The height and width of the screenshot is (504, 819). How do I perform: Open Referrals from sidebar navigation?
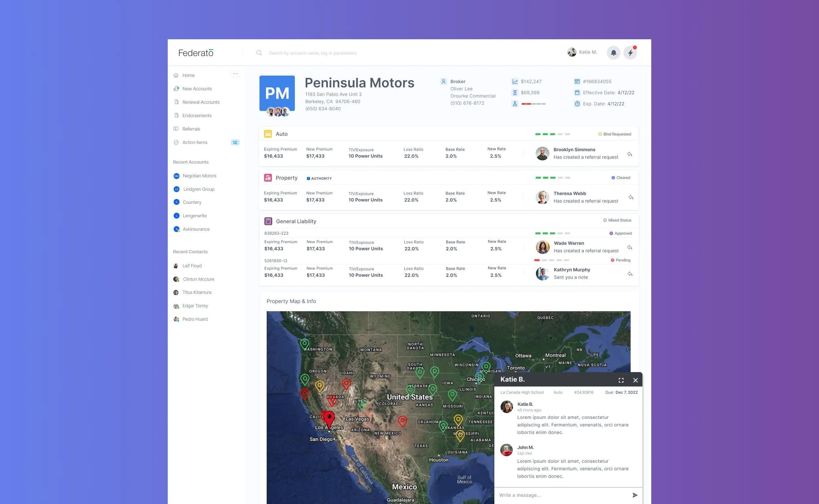[191, 129]
